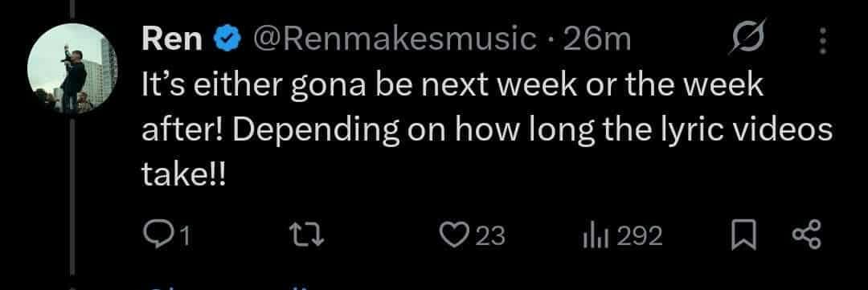The width and height of the screenshot is (868, 290).
Task: Click the word take!! in the tweet
Action: 184,176
